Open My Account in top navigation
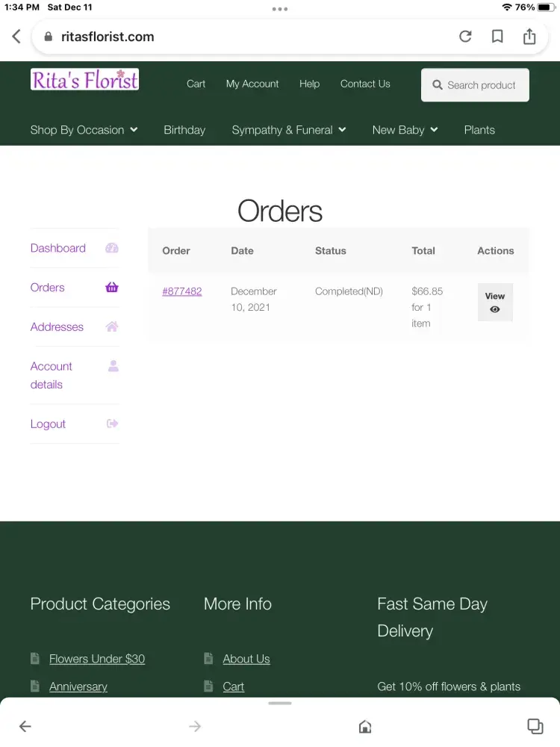Image resolution: width=560 pixels, height=747 pixels. pyautogui.click(x=252, y=84)
